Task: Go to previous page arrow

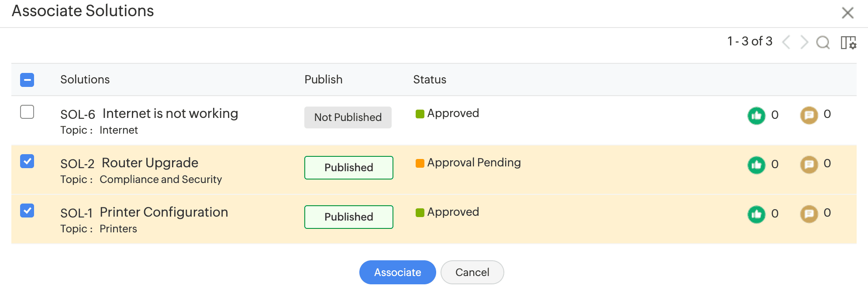Action: 786,42
